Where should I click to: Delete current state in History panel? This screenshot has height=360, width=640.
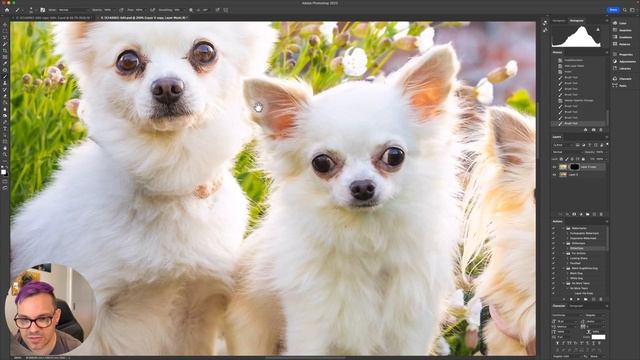(601, 130)
